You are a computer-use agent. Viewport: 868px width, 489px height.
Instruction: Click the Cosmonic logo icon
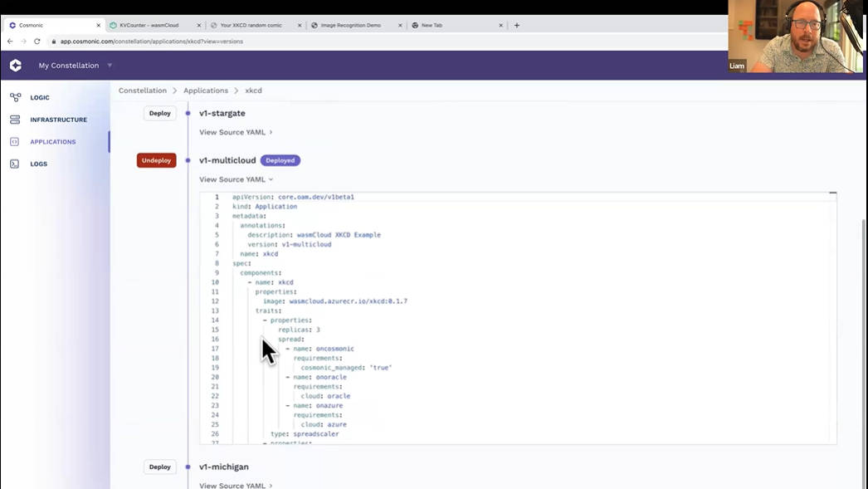tap(16, 66)
